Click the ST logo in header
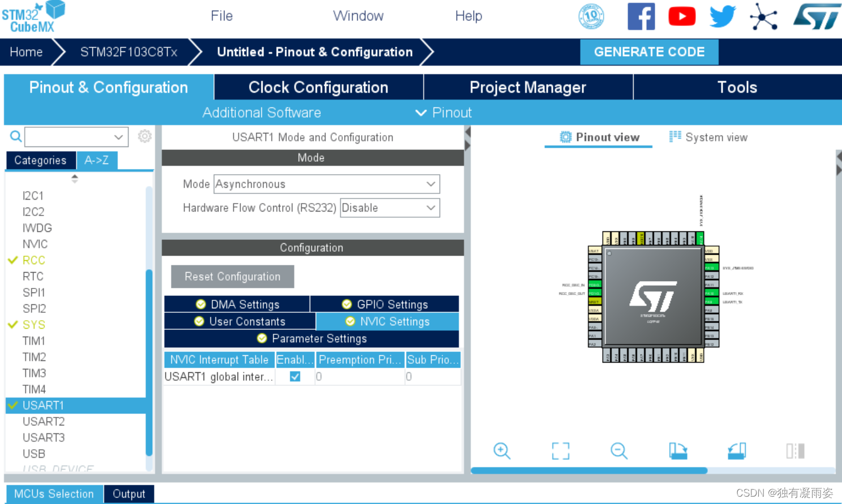The height and width of the screenshot is (504, 842). pos(817,16)
